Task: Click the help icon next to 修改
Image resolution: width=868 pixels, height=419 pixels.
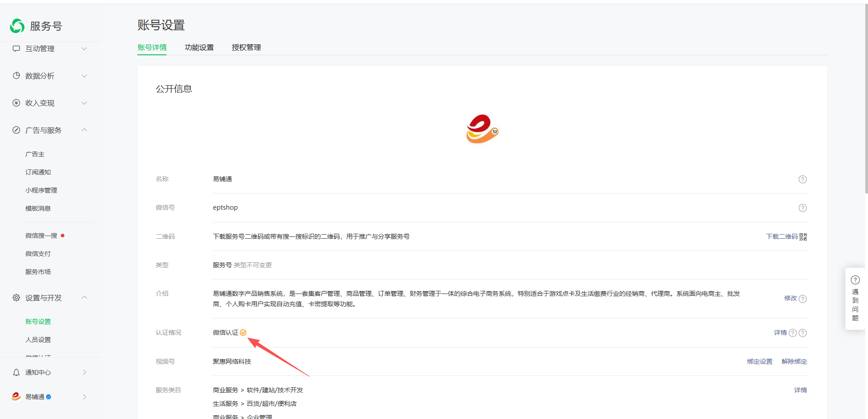Action: (802, 299)
